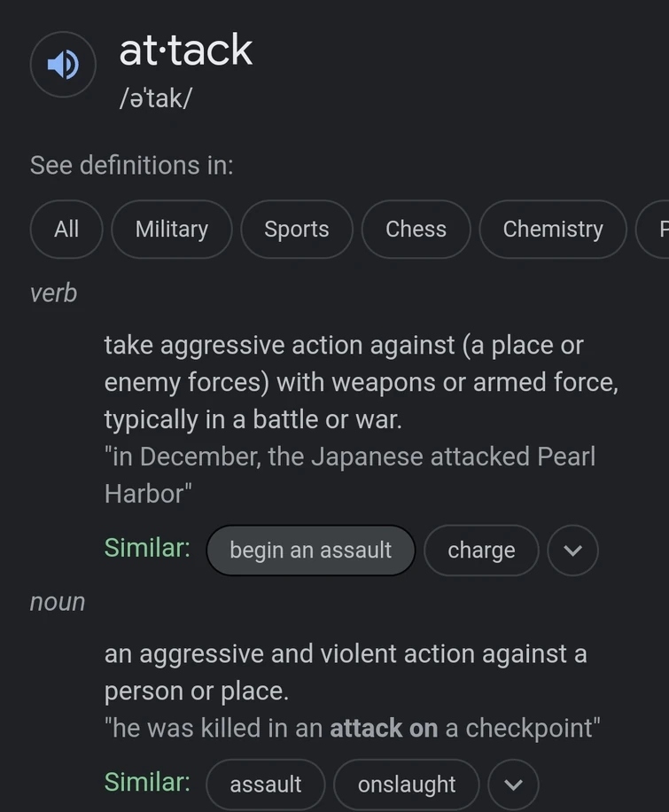Click the bold "attack on" phrase
Viewport: 669px width, 812px height.
[x=384, y=729]
